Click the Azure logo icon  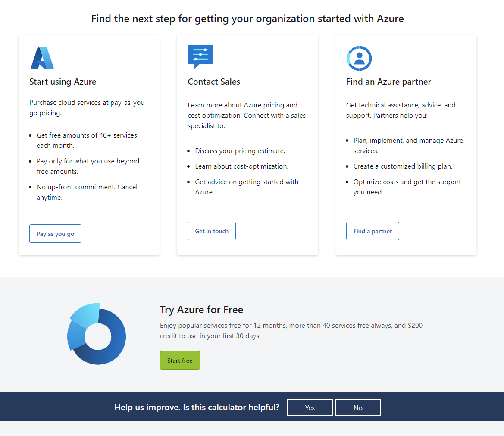(42, 58)
